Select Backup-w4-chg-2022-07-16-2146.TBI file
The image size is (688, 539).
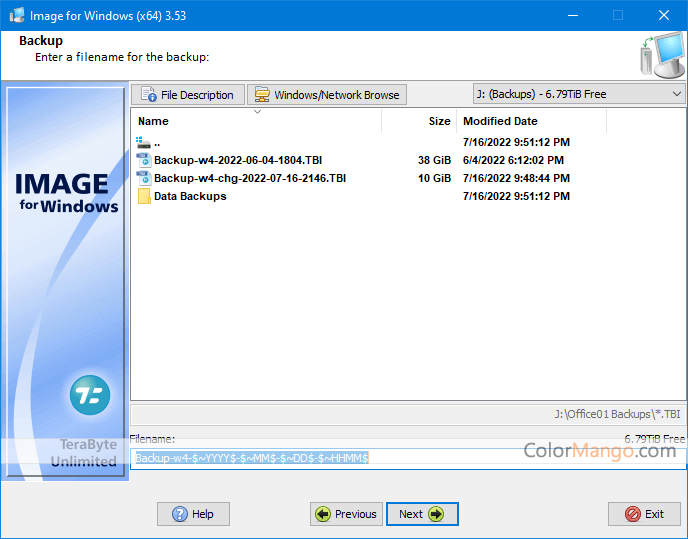point(249,178)
